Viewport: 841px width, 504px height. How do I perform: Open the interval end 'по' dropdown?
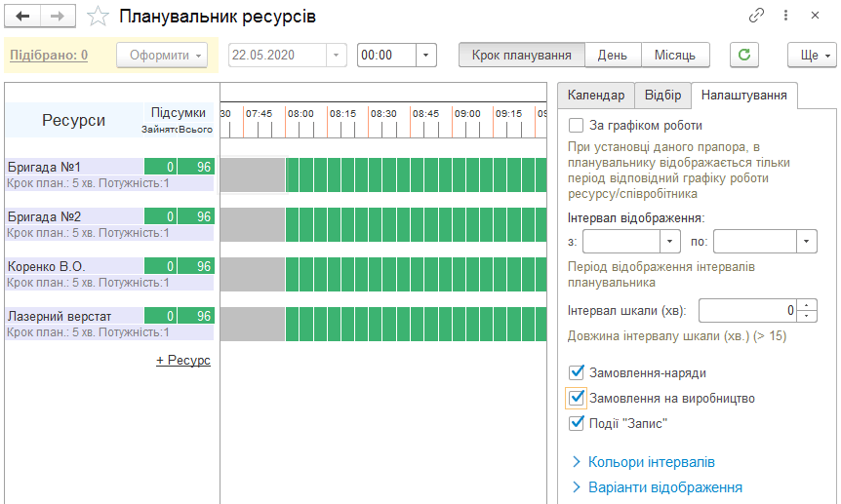pos(806,242)
